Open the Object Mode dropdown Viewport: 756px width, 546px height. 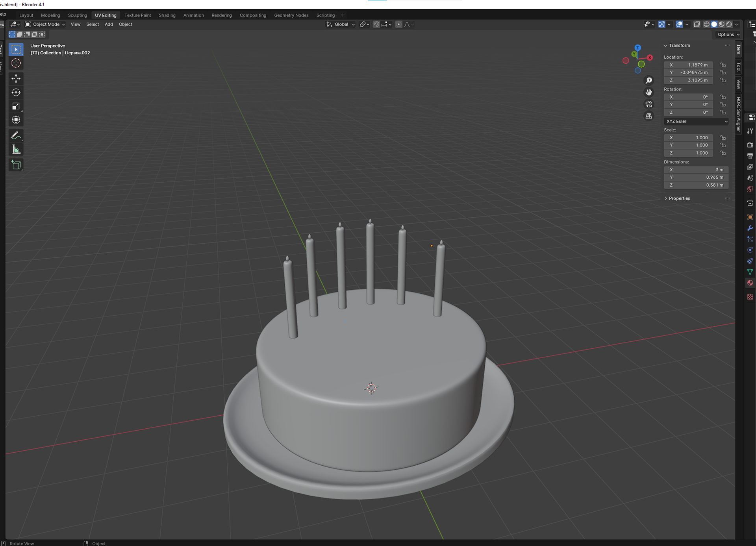[45, 24]
